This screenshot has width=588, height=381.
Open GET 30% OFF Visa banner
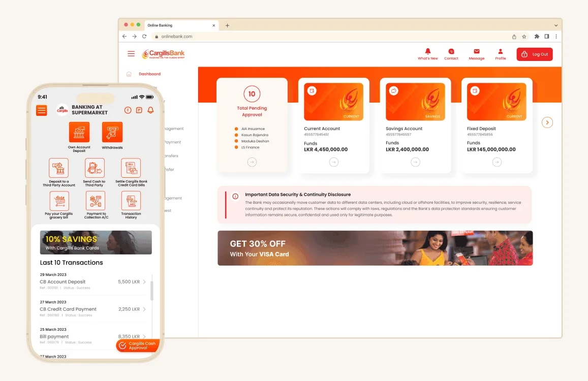pyautogui.click(x=375, y=248)
